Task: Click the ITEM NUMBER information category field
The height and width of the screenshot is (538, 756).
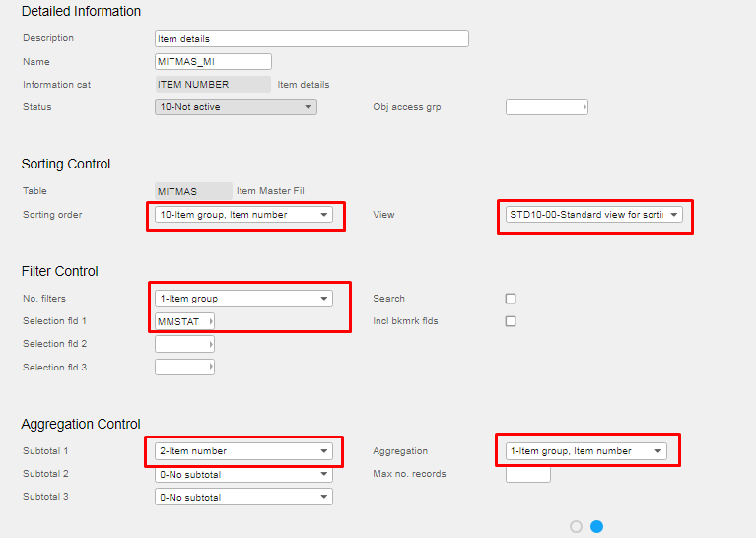Action: click(x=213, y=85)
